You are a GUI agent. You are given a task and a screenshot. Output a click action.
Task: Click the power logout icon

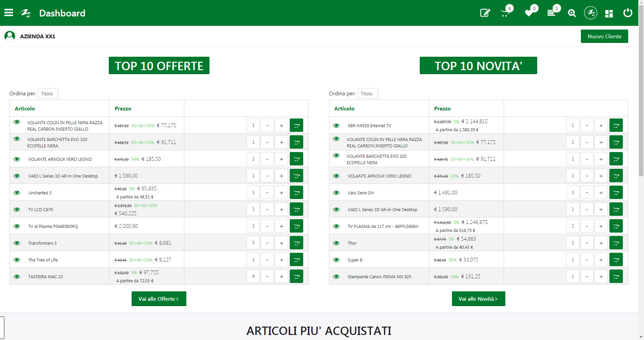point(628,13)
